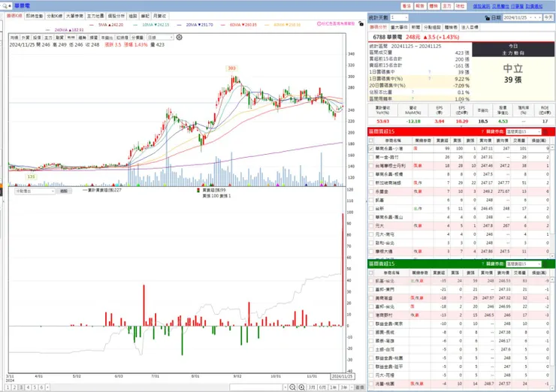Screen dimensions: 556x392
Task: Set chart range with 1年 button
Action: click(x=334, y=387)
